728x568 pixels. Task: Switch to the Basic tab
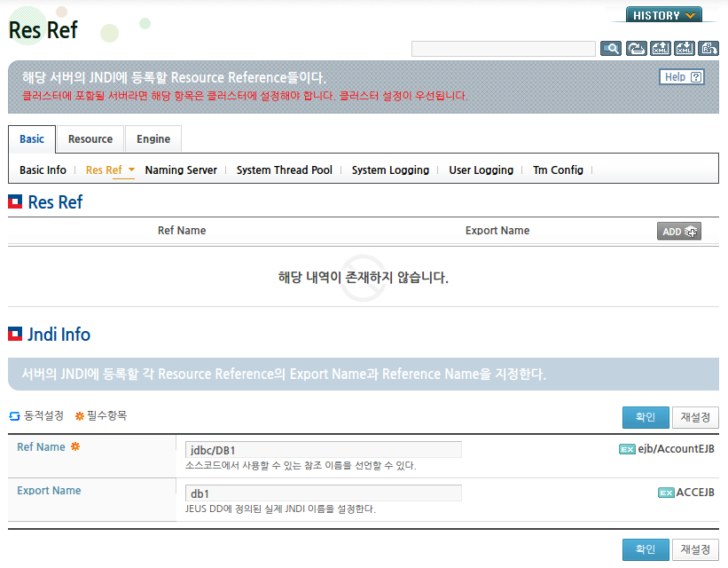click(x=32, y=139)
